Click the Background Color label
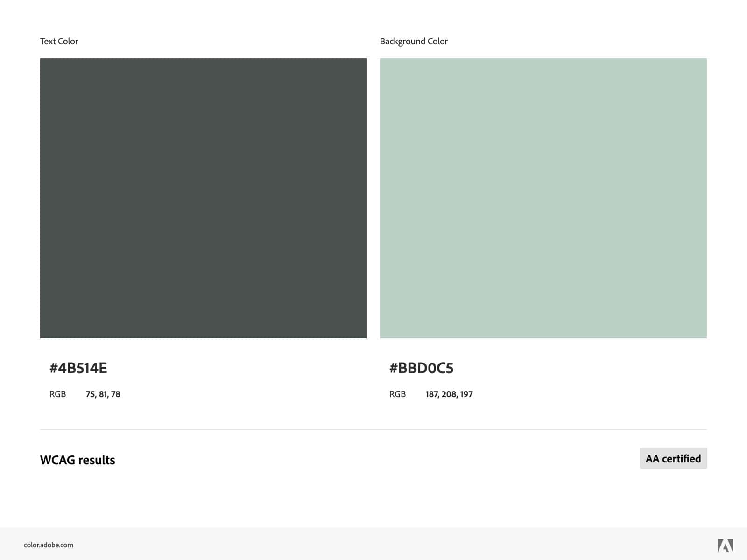Image resolution: width=747 pixels, height=560 pixels. (x=414, y=41)
